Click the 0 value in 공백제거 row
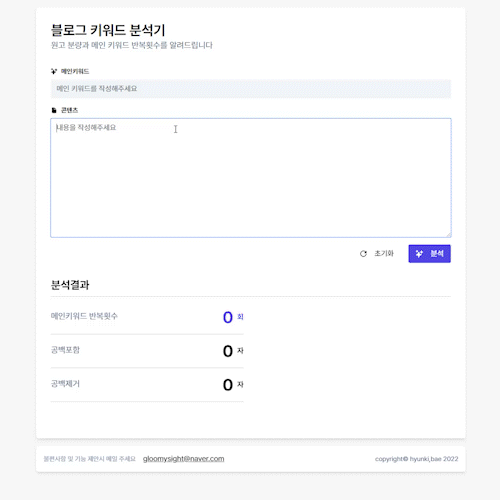The height and width of the screenshot is (500, 500). (228, 385)
